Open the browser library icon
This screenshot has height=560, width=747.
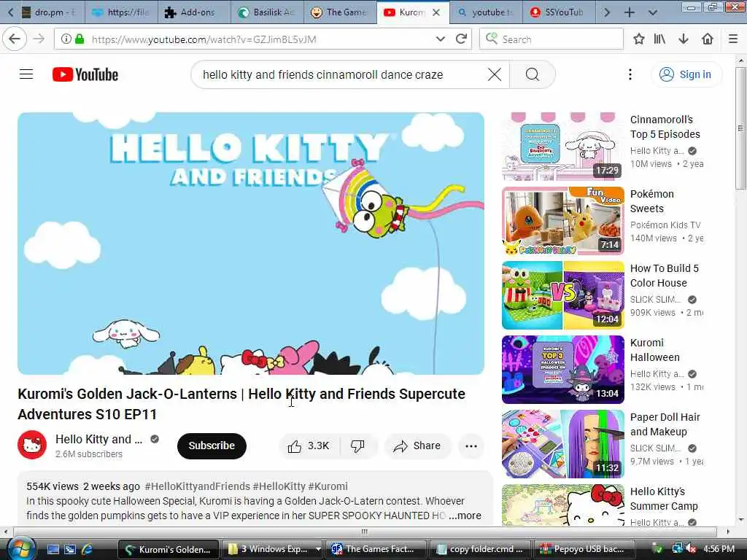click(659, 39)
